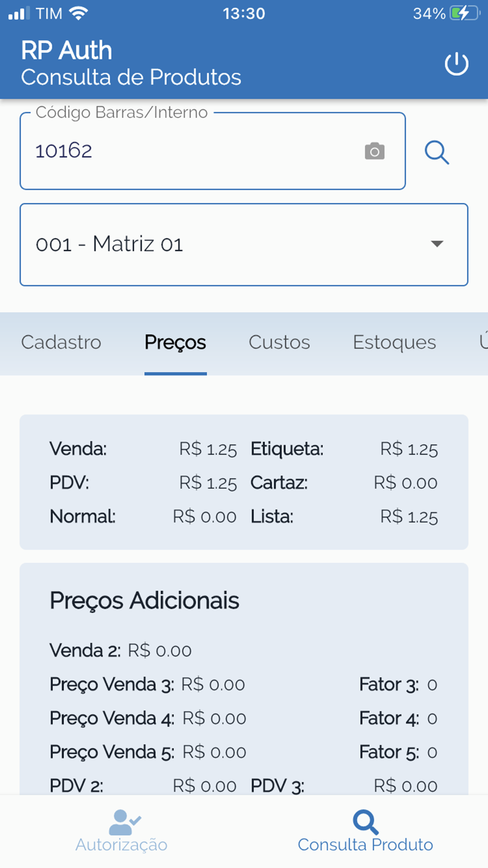Tap the Autorização person icon
The image size is (488, 868).
124,823
